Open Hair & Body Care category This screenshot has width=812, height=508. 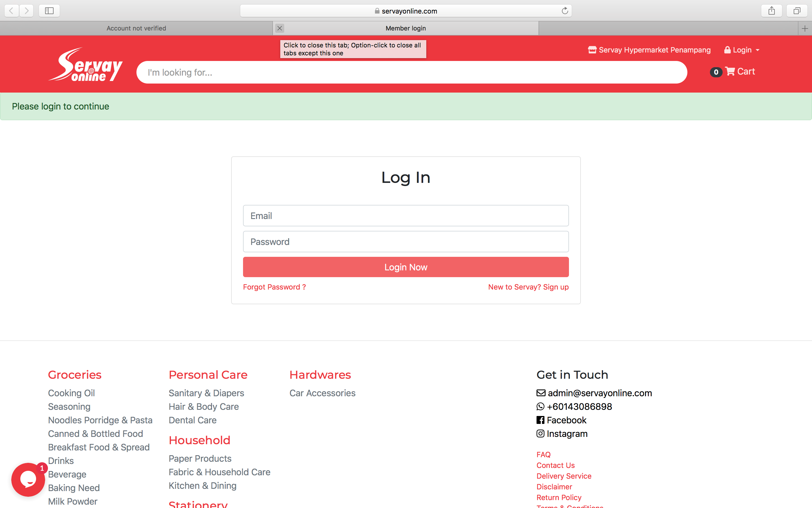point(204,406)
